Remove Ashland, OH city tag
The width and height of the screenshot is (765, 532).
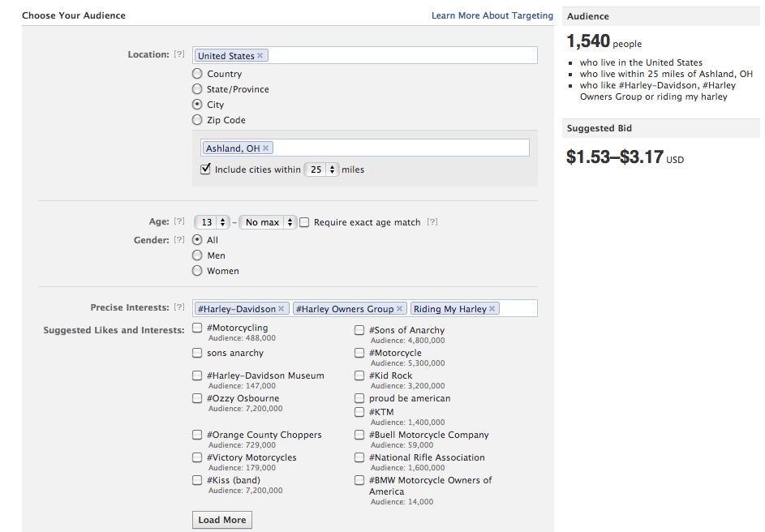click(265, 148)
